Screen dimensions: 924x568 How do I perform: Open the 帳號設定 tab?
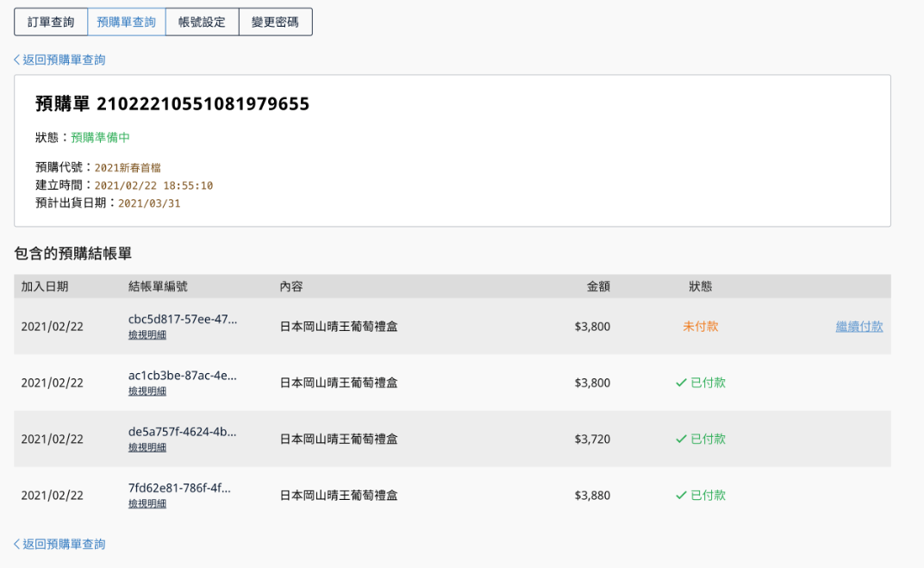click(202, 22)
